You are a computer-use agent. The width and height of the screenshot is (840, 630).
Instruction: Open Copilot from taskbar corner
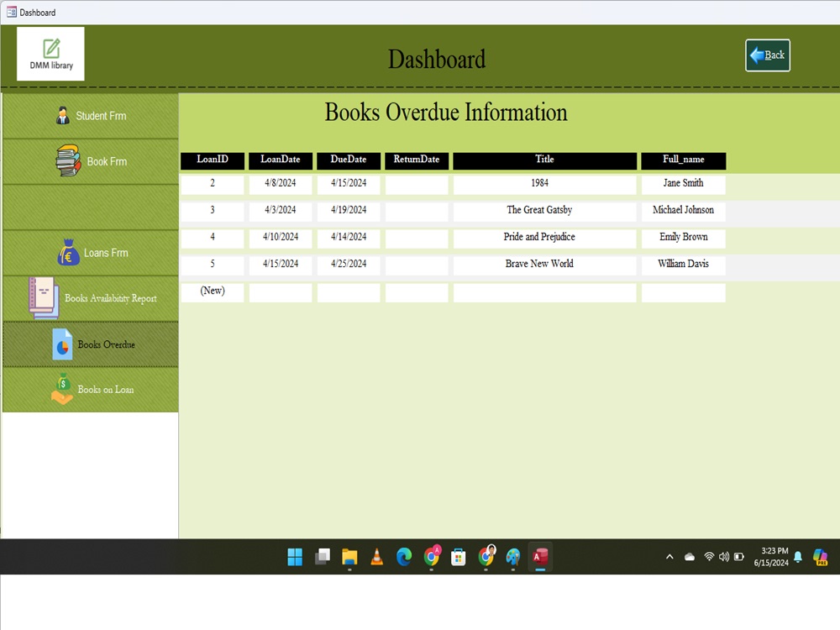pyautogui.click(x=820, y=557)
